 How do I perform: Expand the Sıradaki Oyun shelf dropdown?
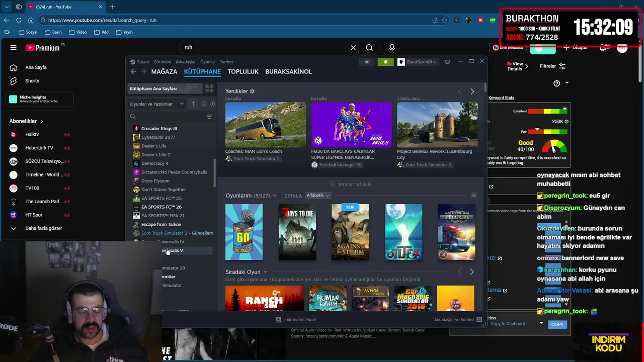click(265, 272)
